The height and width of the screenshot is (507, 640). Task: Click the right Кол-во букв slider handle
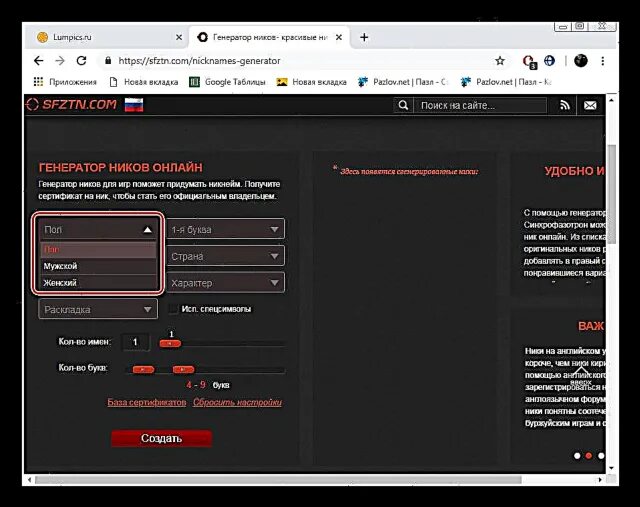(183, 369)
